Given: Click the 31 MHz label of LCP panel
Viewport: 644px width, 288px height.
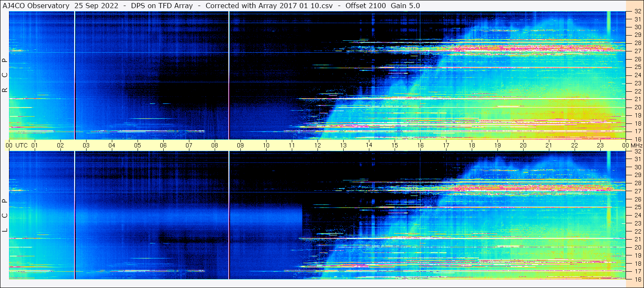Looking at the screenshot, I should (637, 159).
